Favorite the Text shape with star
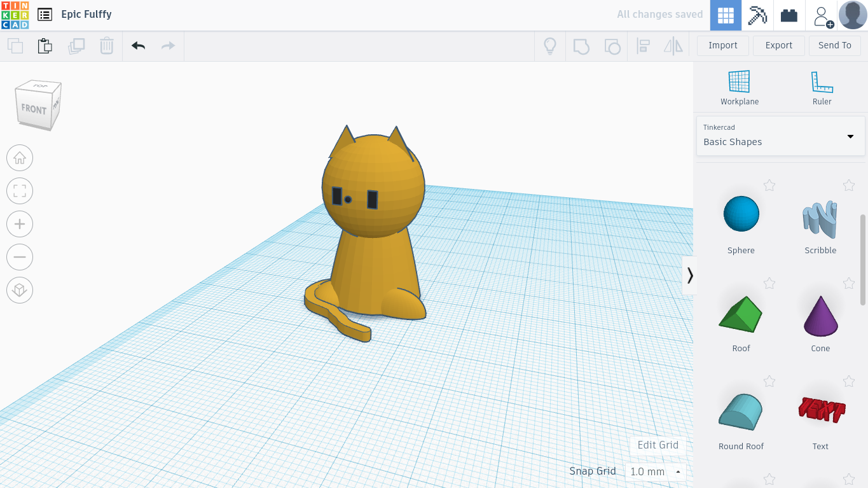This screenshot has width=868, height=488. click(848, 381)
